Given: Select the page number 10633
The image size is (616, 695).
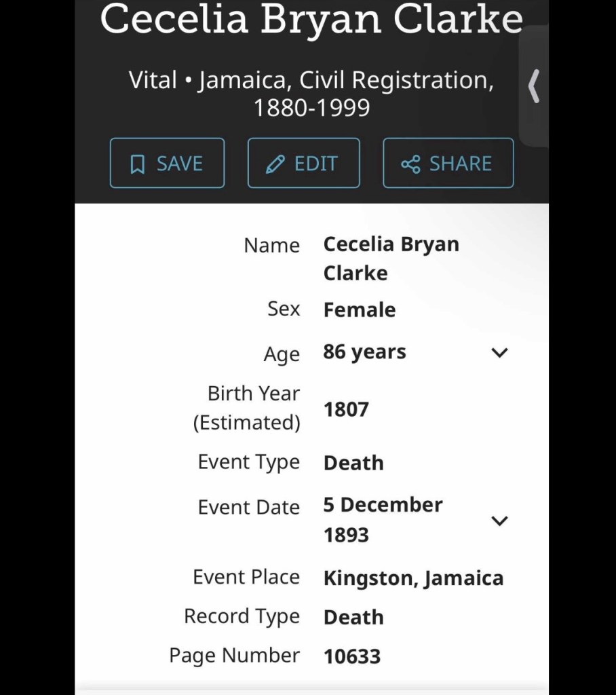Looking at the screenshot, I should 352,656.
